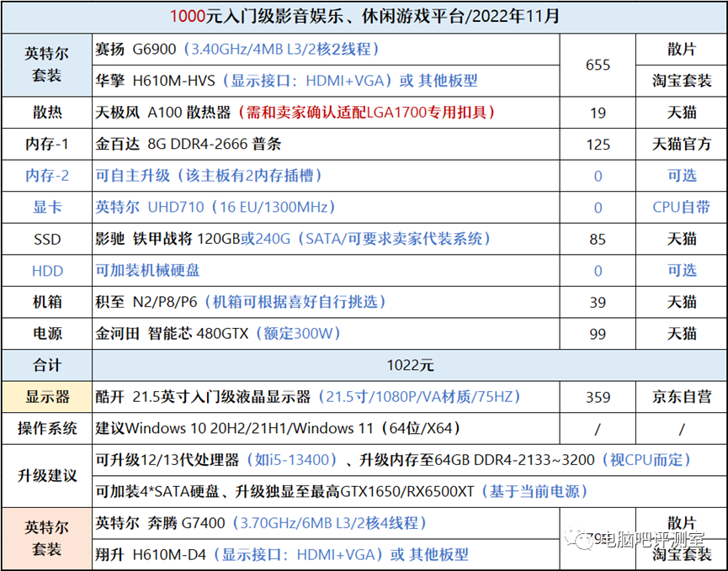Click the price 655 cell

coord(598,65)
